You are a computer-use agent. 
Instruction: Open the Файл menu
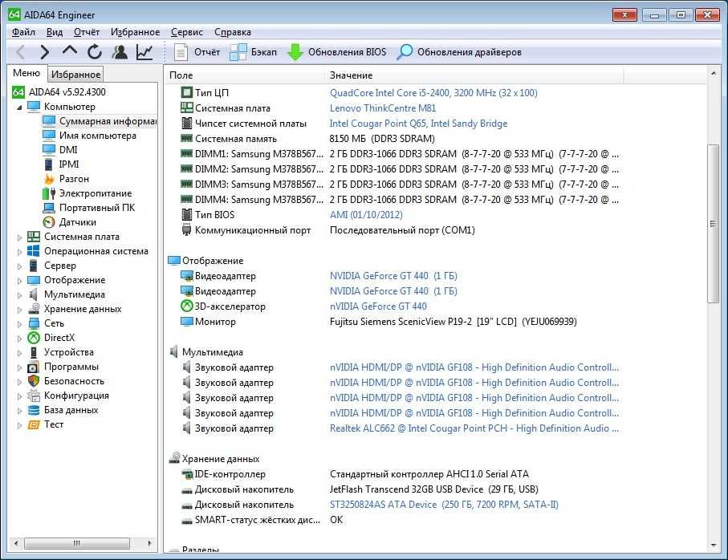(x=23, y=32)
